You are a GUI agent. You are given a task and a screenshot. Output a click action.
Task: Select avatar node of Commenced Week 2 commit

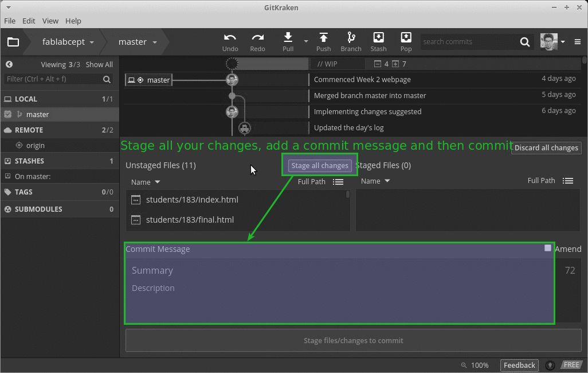(232, 80)
